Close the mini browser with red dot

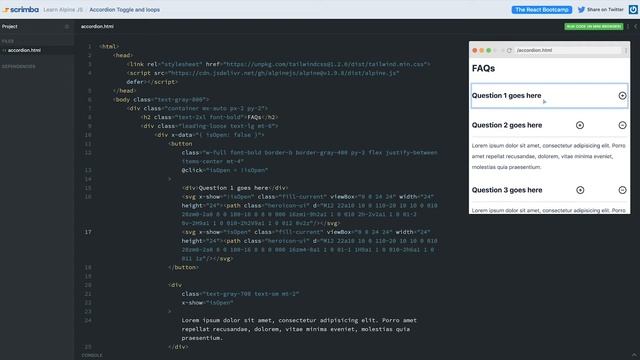(x=475, y=51)
